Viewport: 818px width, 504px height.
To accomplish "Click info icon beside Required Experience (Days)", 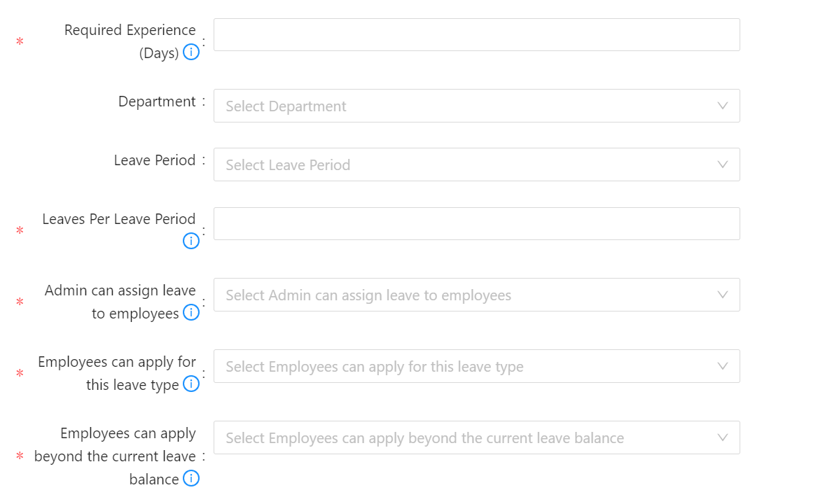I will pos(191,52).
